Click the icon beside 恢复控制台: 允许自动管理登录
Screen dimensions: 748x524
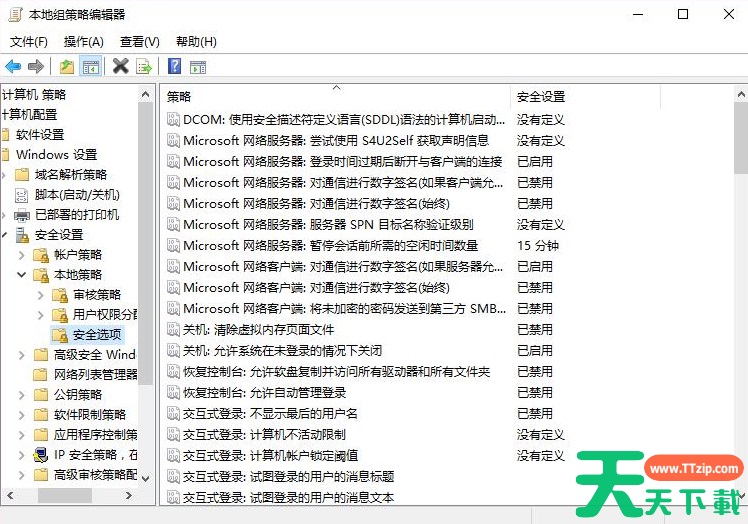pos(173,392)
